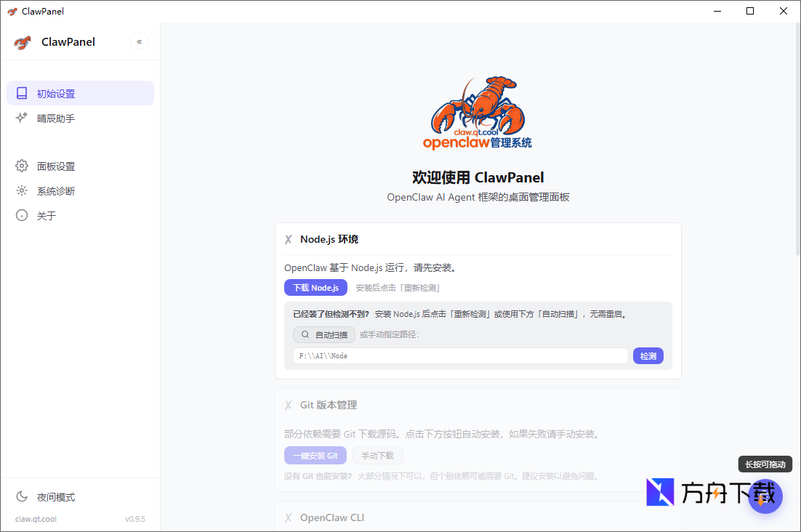Click the 一键安装 Git button
The height and width of the screenshot is (532, 801).
tap(315, 455)
